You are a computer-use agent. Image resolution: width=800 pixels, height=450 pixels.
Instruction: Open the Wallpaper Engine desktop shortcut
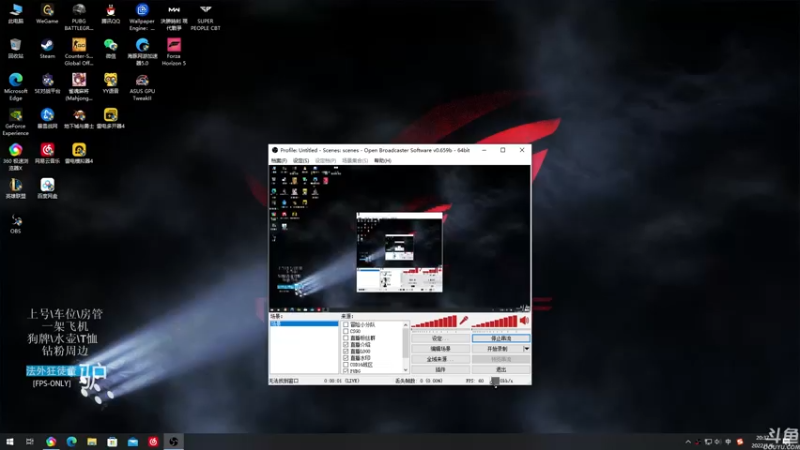(142, 17)
